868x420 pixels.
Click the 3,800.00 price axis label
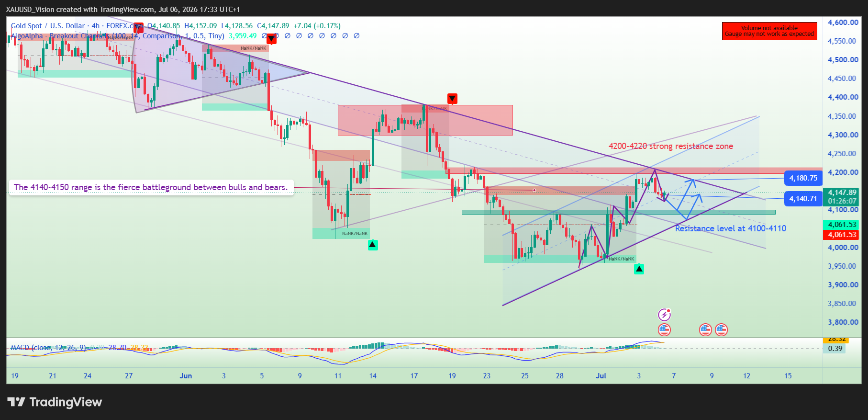pos(843,322)
